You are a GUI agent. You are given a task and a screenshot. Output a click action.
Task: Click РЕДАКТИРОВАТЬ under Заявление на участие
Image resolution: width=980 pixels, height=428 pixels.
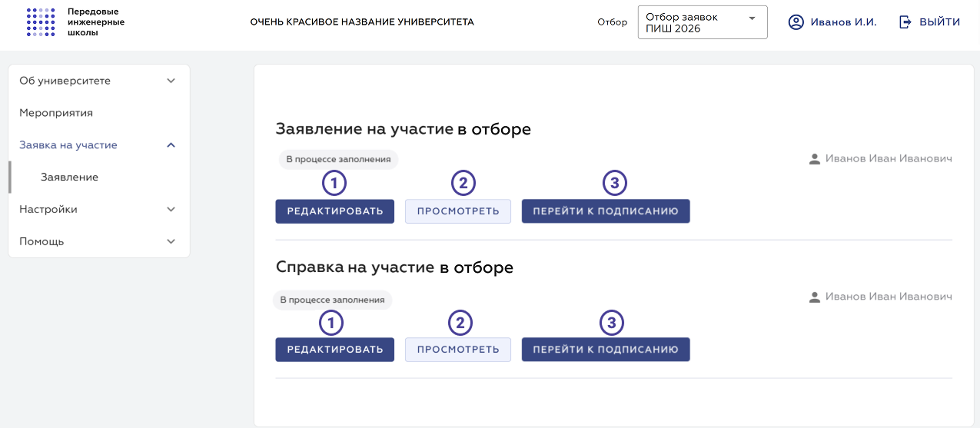coord(335,211)
